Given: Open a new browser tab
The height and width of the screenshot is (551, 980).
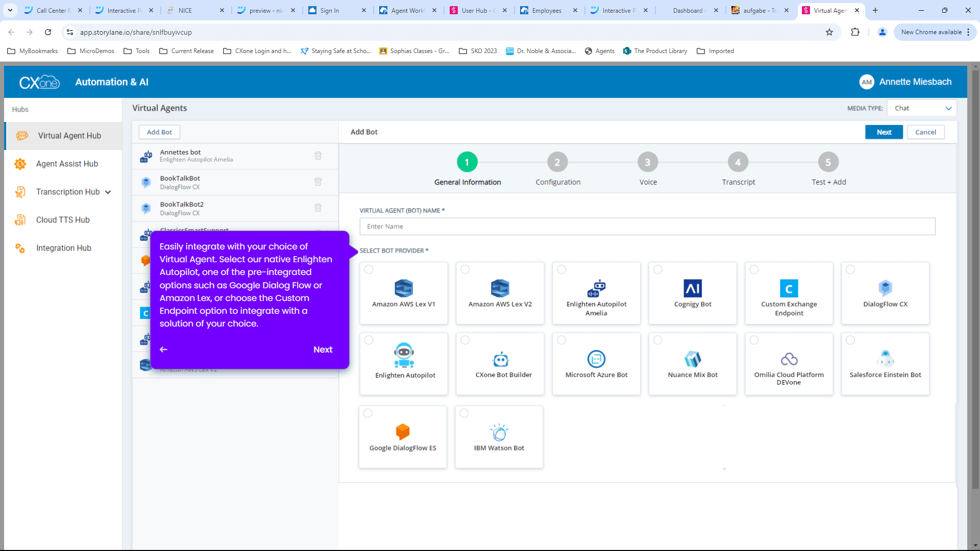Looking at the screenshot, I should tap(875, 10).
